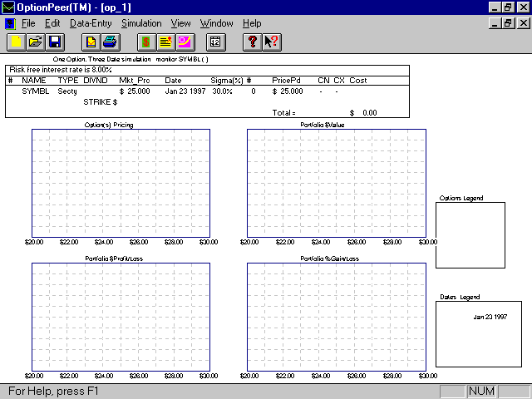Click the yellow and red list toolbar icon
532x399 pixels.
click(x=165, y=41)
